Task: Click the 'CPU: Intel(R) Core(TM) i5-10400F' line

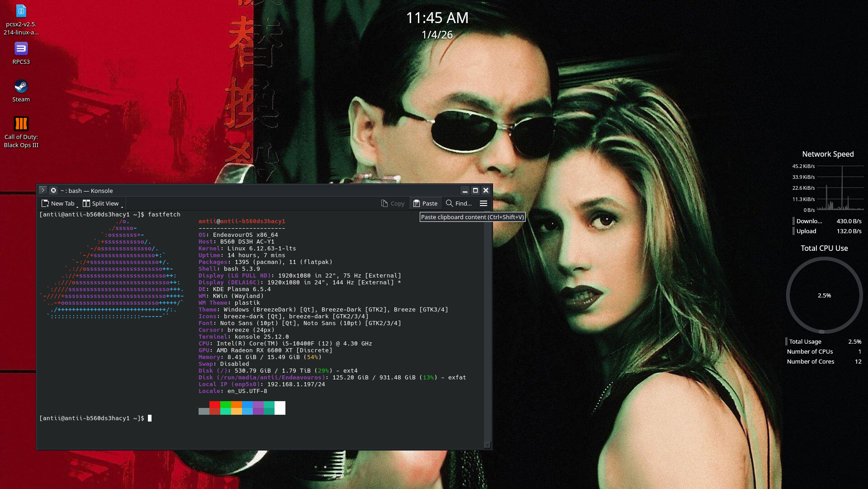Action: 285,343
